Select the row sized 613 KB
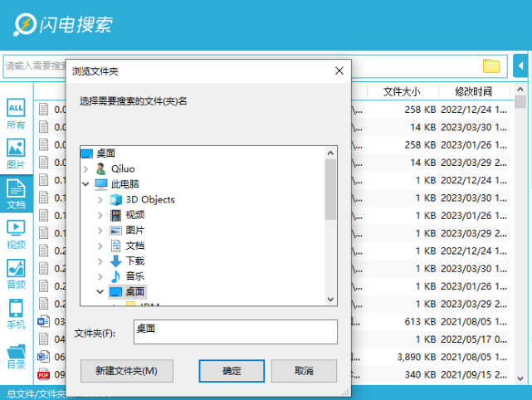 (271, 321)
